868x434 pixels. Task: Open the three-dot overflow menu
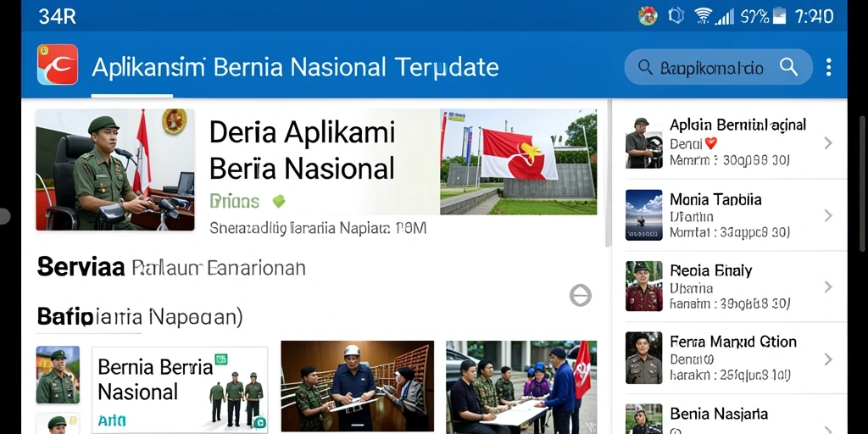click(x=828, y=67)
